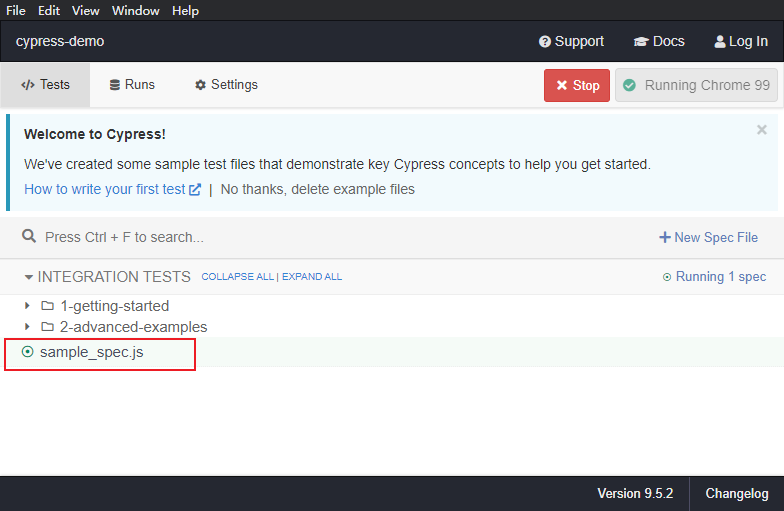Click Running 1 spec
Image resolution: width=784 pixels, height=511 pixels.
coord(714,276)
